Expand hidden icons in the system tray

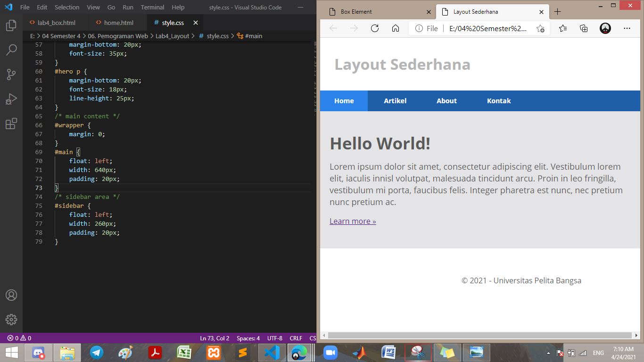(x=548, y=352)
